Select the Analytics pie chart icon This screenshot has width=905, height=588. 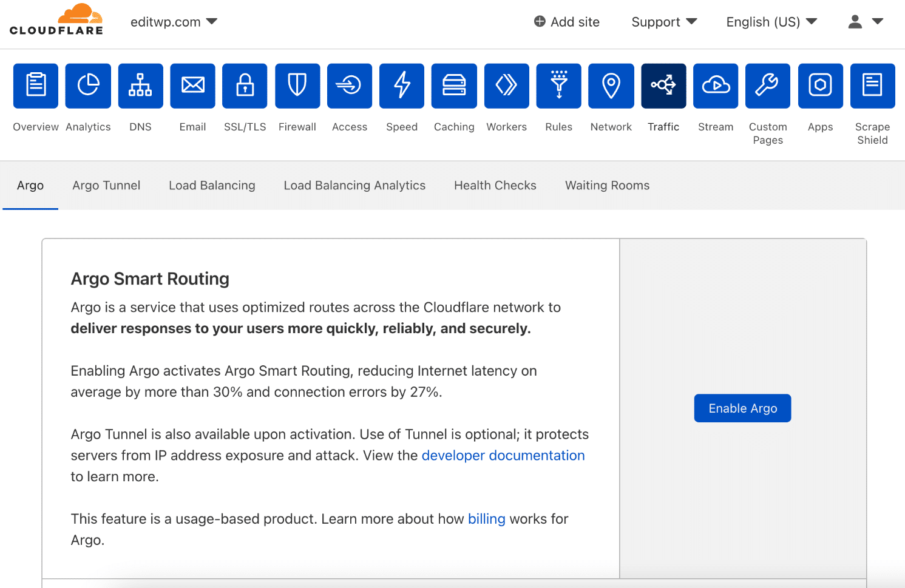pos(87,86)
